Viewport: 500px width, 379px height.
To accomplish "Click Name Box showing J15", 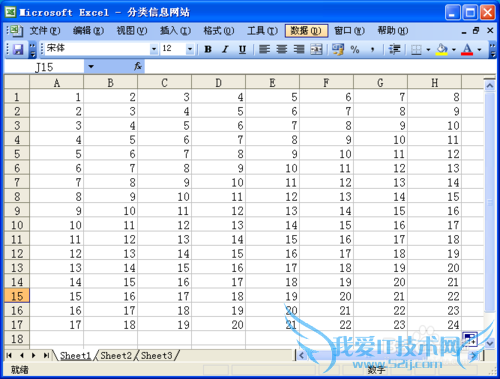I will point(44,67).
